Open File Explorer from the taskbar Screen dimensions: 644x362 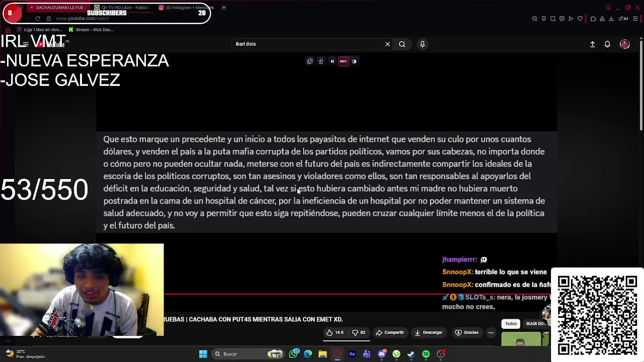323,354
